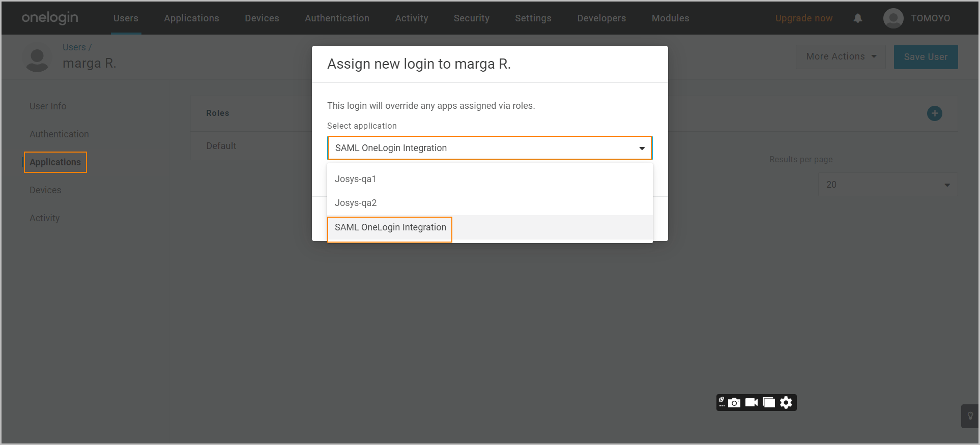Open the Users top menu
The height and width of the screenshot is (445, 980).
(x=126, y=18)
